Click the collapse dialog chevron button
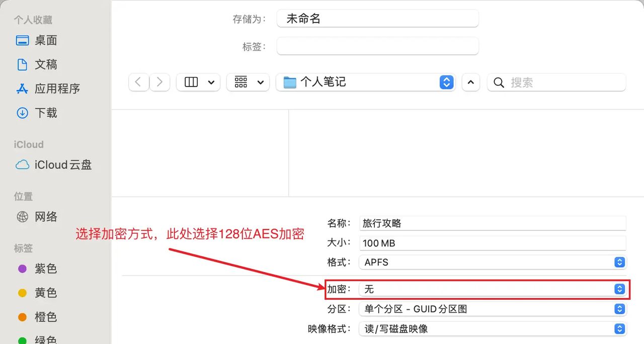644x344 pixels. click(x=470, y=82)
